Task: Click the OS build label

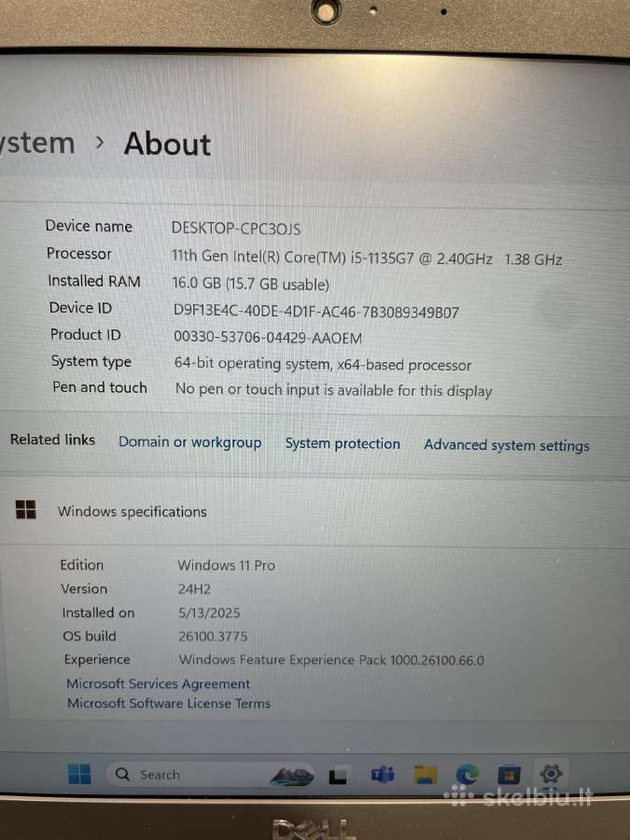Action: pyautogui.click(x=89, y=636)
